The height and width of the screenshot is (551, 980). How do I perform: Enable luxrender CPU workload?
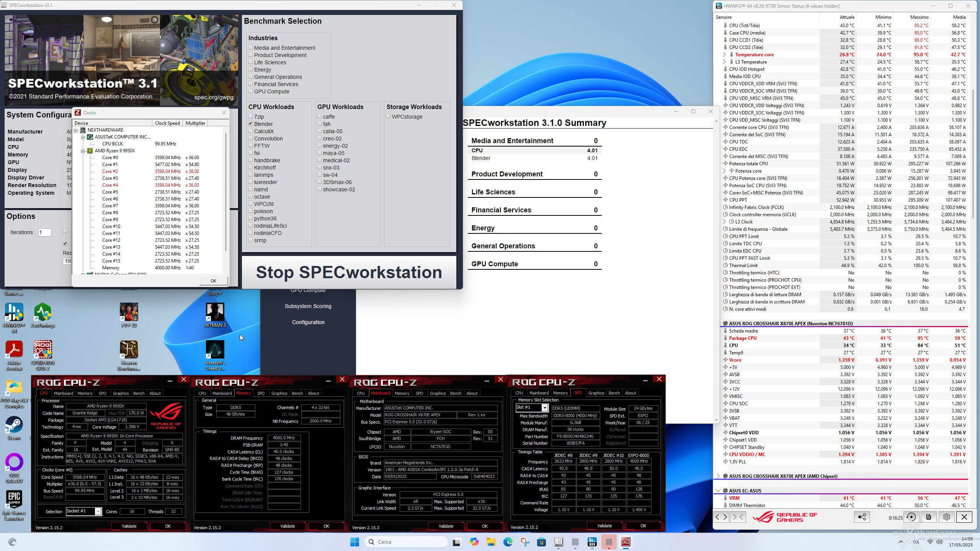250,182
